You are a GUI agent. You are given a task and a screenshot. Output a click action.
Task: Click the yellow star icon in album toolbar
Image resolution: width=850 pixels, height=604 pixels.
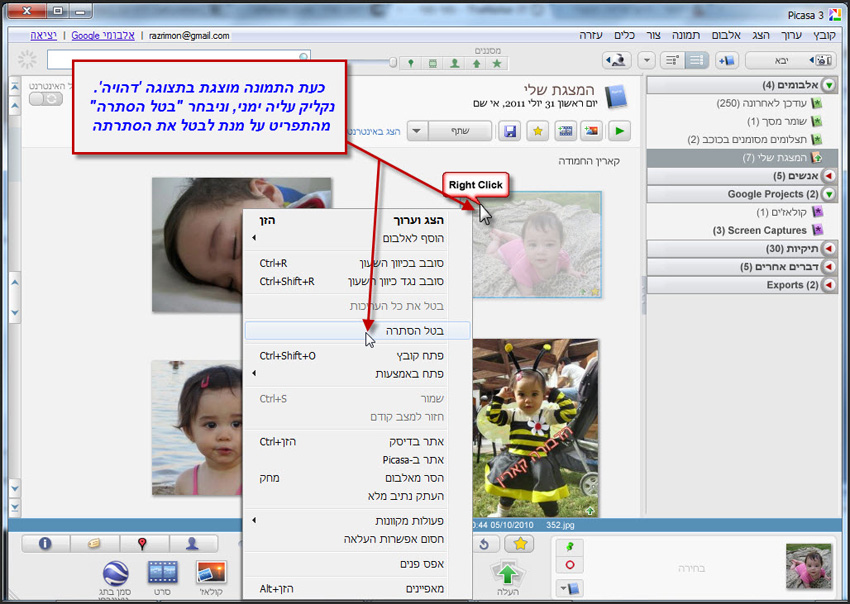coord(538,131)
